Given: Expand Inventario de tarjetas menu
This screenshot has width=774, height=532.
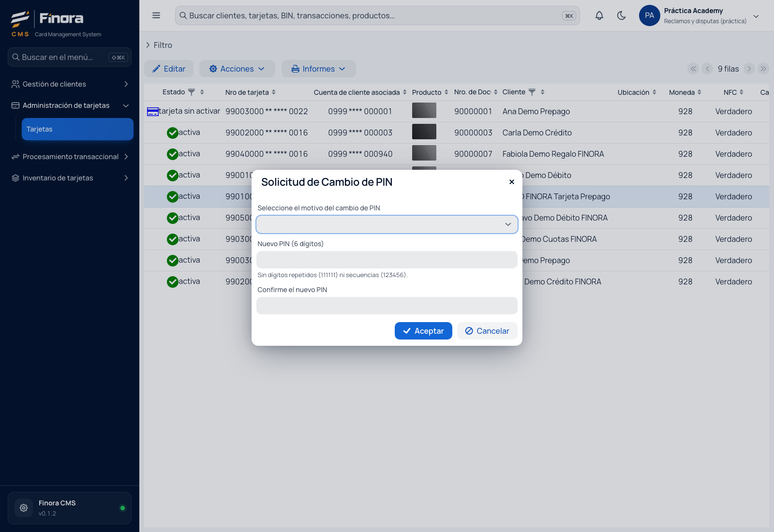Looking at the screenshot, I should tap(70, 178).
